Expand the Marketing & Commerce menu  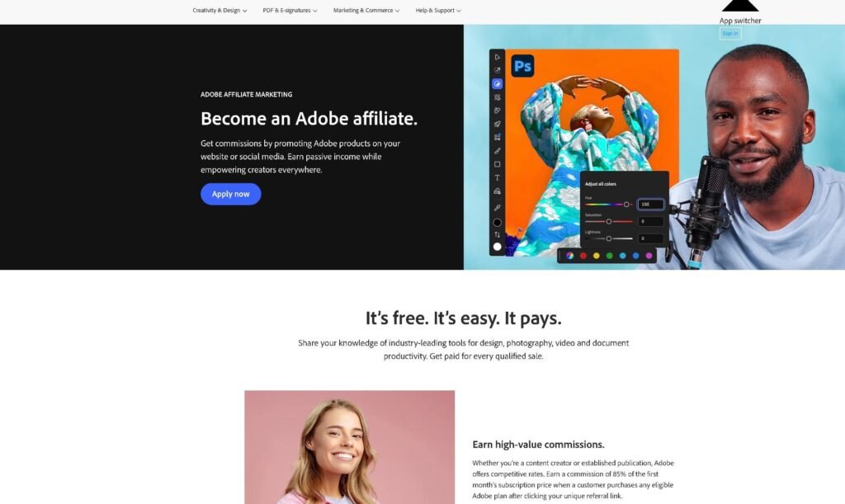(x=366, y=10)
